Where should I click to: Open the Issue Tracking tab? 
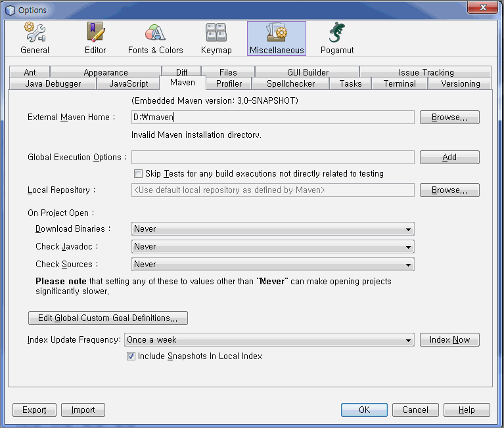click(x=426, y=72)
